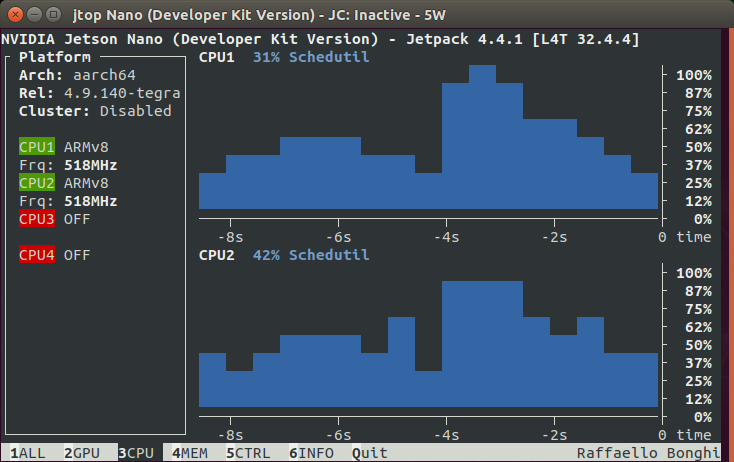
Task: Click the CPU1 518MHz frequency value
Action: pyautogui.click(x=91, y=165)
